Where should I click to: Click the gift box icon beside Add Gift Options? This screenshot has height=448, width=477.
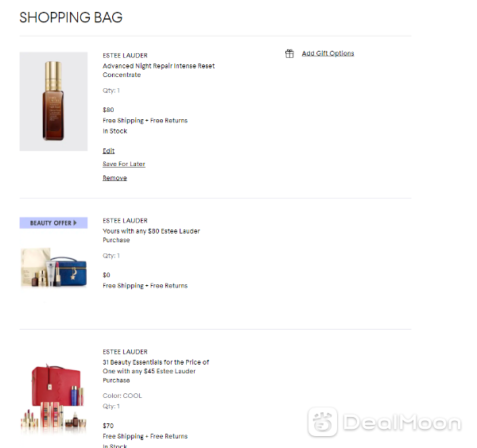click(x=289, y=53)
